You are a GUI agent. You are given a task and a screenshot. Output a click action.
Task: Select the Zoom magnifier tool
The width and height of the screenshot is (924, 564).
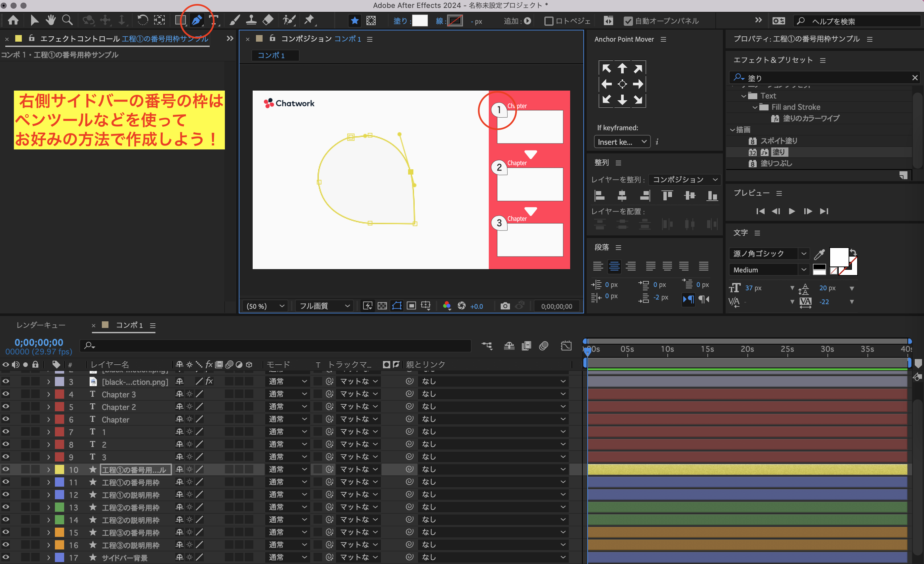coord(67,20)
